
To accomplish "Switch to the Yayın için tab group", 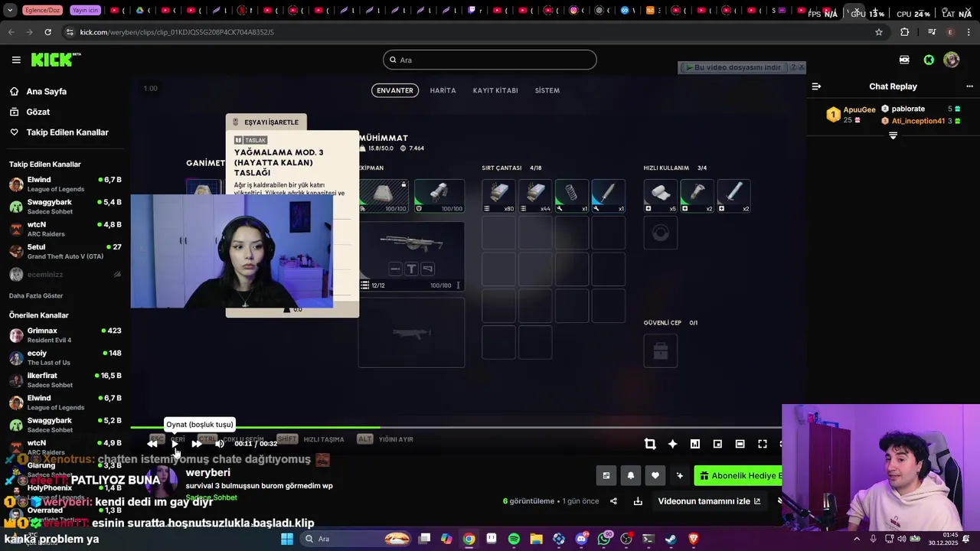I will click(x=85, y=11).
